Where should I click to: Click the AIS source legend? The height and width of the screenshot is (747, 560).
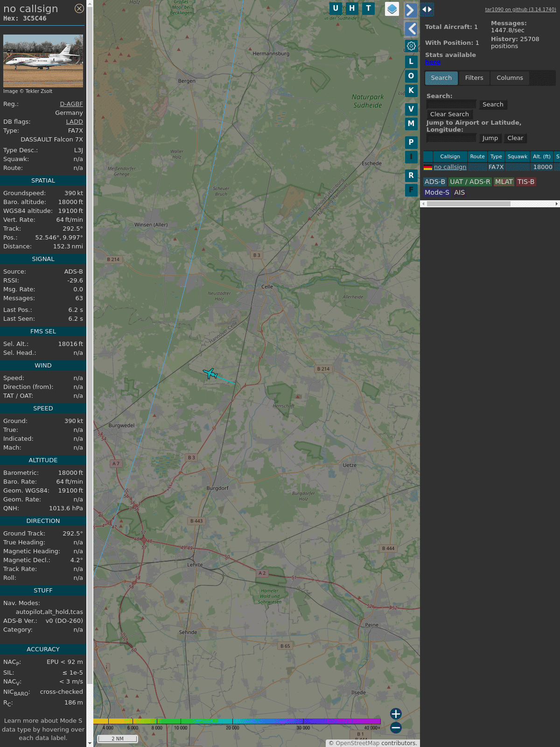(x=460, y=193)
